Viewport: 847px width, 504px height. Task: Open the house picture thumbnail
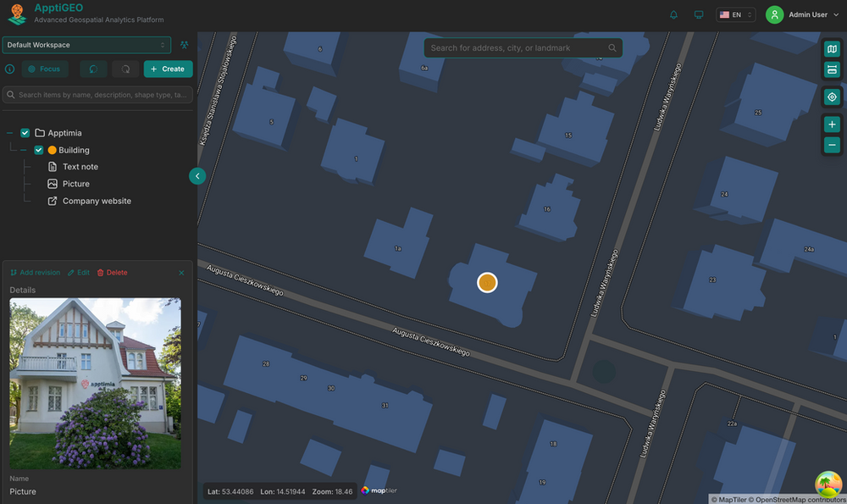pyautogui.click(x=95, y=384)
